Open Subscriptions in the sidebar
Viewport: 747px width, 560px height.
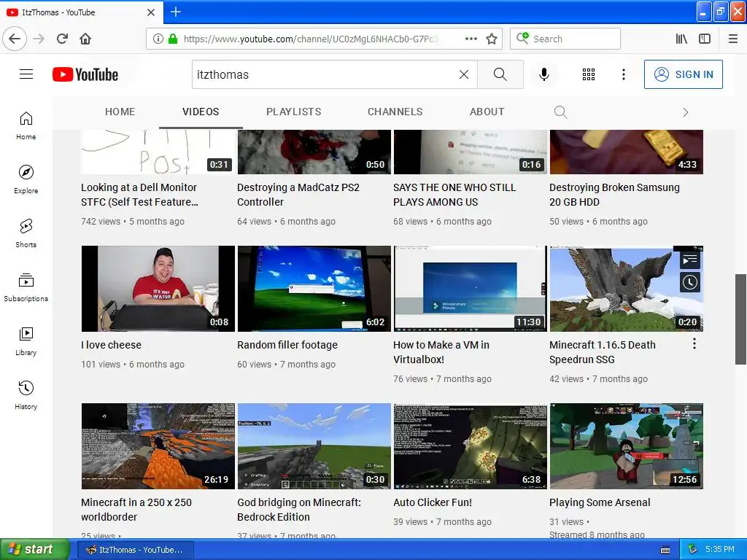point(26,287)
